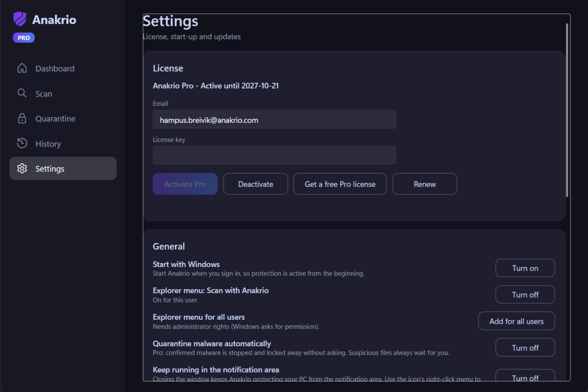Focus the License key field
Viewport: 588px width, 392px height.
pos(274,155)
